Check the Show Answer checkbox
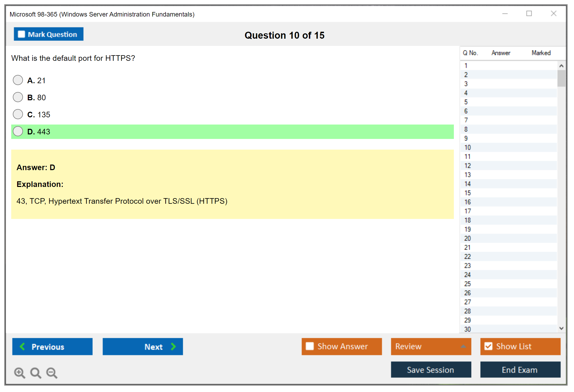This screenshot has height=392, width=574. (310, 346)
